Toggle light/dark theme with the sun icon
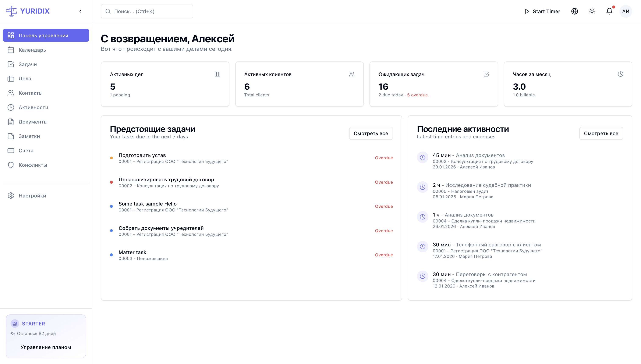Image resolution: width=641 pixels, height=364 pixels. (x=592, y=11)
